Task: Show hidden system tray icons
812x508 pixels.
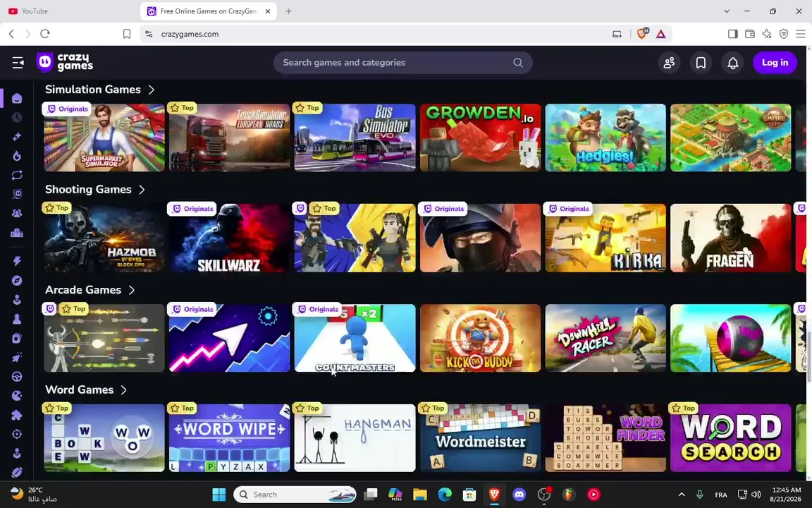Action: 682,495
